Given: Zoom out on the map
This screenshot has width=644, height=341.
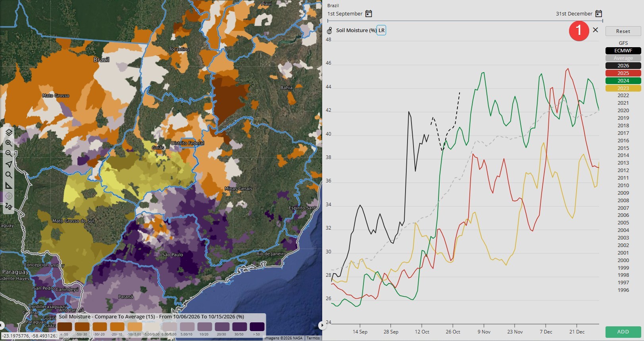Looking at the screenshot, I should pos(9,153).
